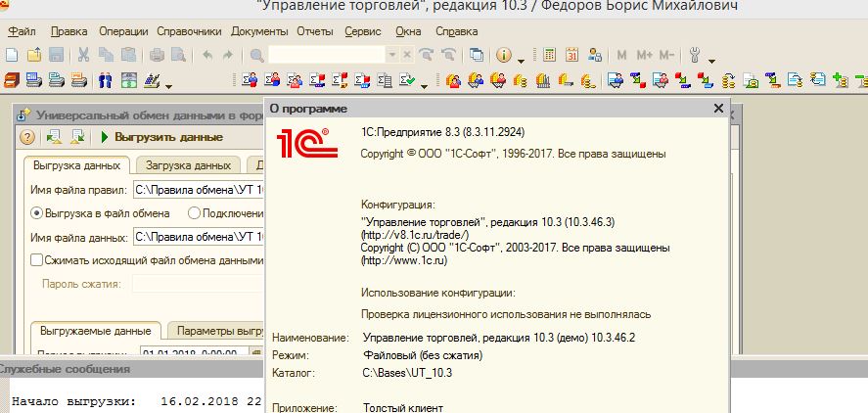Click the M+ memory button
Image resolution: width=868 pixels, height=413 pixels.
click(644, 55)
